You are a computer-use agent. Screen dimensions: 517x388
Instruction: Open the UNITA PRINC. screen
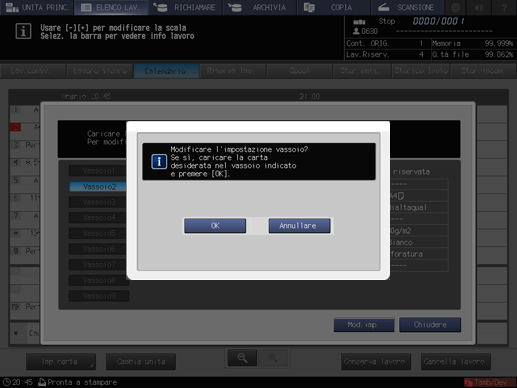(x=37, y=7)
